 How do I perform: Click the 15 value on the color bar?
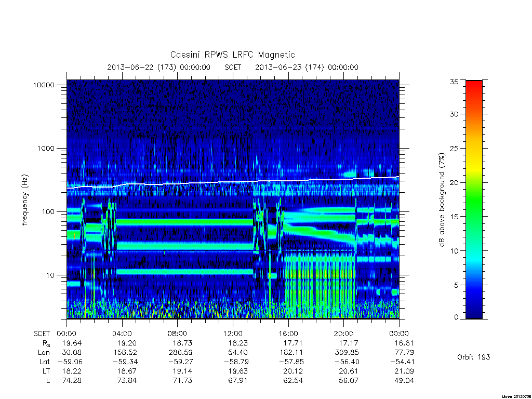pyautogui.click(x=454, y=217)
